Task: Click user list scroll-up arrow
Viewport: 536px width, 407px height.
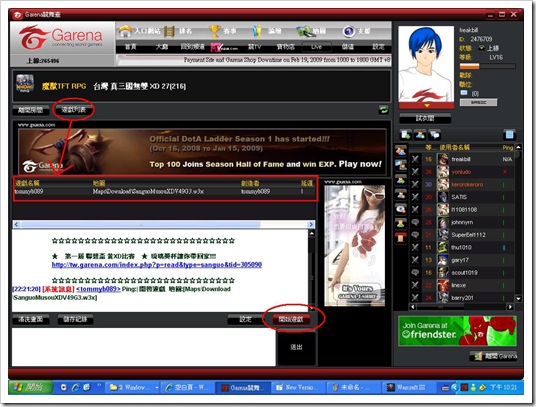Action: point(518,147)
